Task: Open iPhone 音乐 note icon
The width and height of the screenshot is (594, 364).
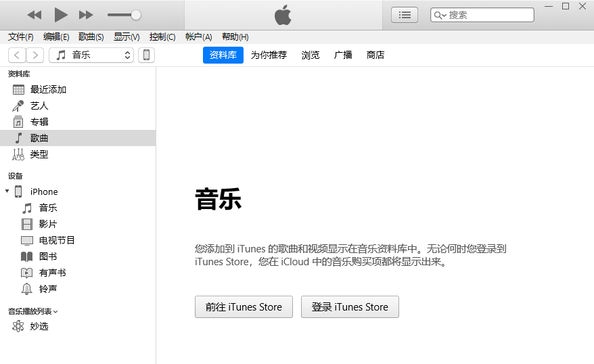Action: pyautogui.click(x=27, y=208)
